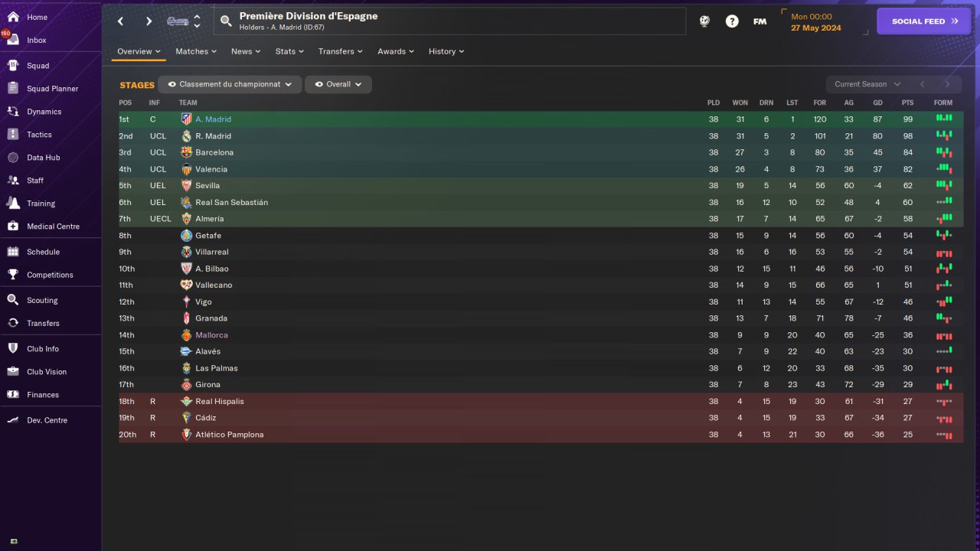Click the FM menu icon
This screenshot has width=980, height=551.
pos(759,21)
